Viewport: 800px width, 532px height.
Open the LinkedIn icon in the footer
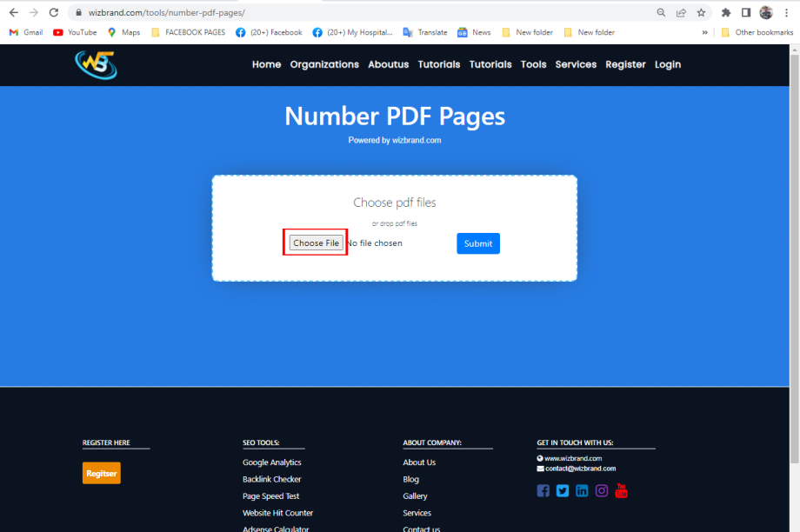click(582, 490)
